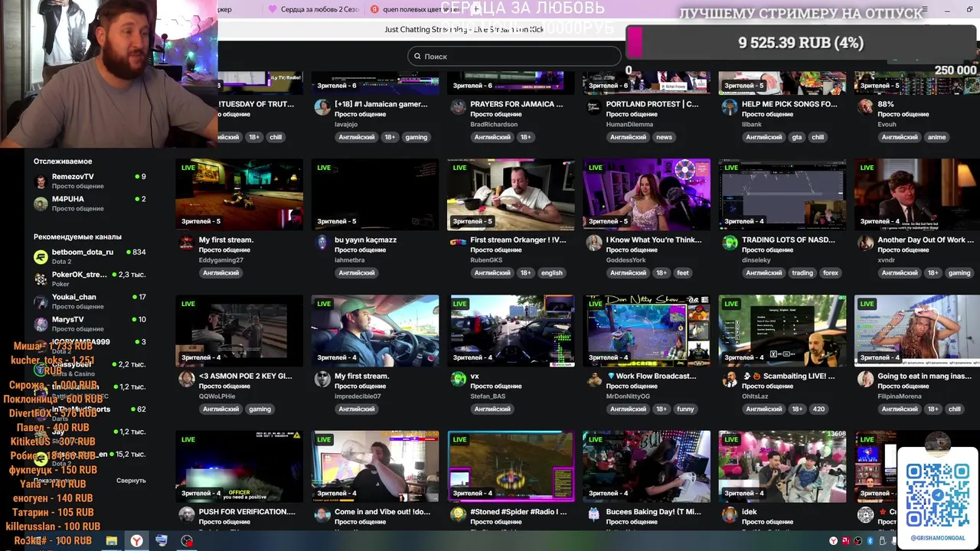
Task: Open File Explorer from taskbar
Action: 112,541
